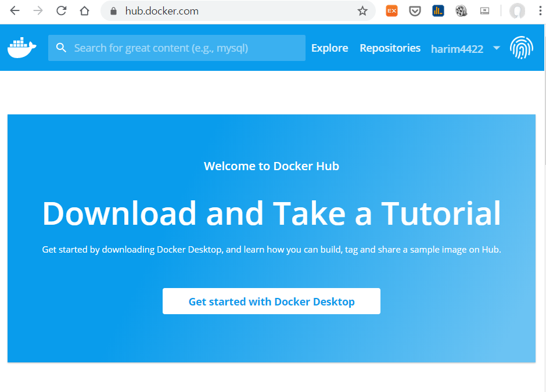Click the magnifier search icon

tap(62, 48)
